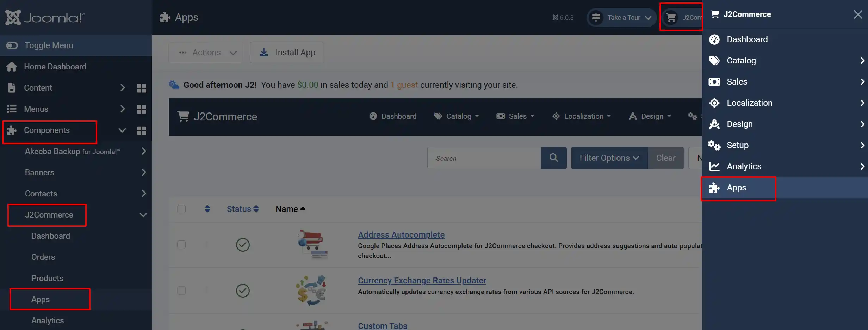Screen dimensions: 868x330
Task: Click the Localization target icon in side panel
Action: pos(714,103)
